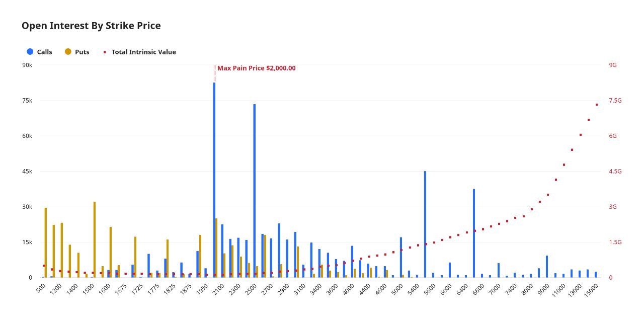This screenshot has width=644, height=322.
Task: Click the tall Calls bar between 6400 and 6600
Action: point(474,233)
